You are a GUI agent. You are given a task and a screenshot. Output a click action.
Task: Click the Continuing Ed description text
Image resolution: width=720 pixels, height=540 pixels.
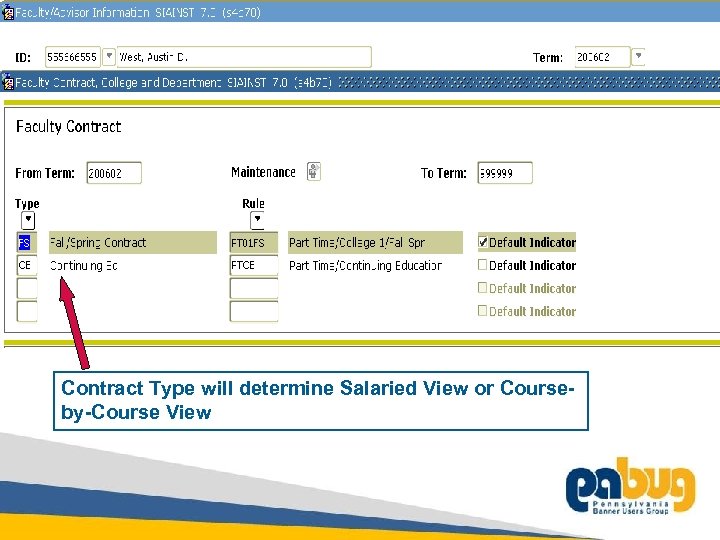(84, 265)
